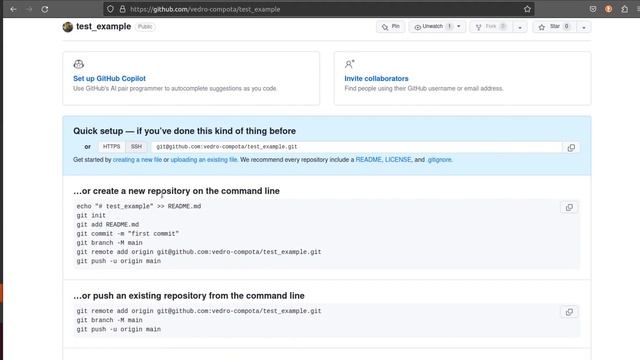The height and width of the screenshot is (360, 640).
Task: Open the Star lists dropdown arrow
Action: tap(584, 27)
